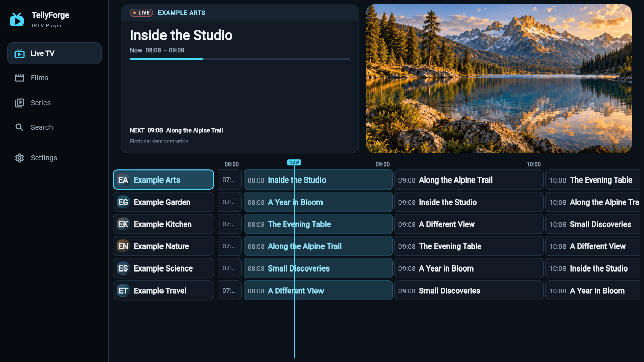Viewport: 644px width, 362px height.
Task: Select 08:08 Inside the Studio on Example Arts
Action: 318,180
